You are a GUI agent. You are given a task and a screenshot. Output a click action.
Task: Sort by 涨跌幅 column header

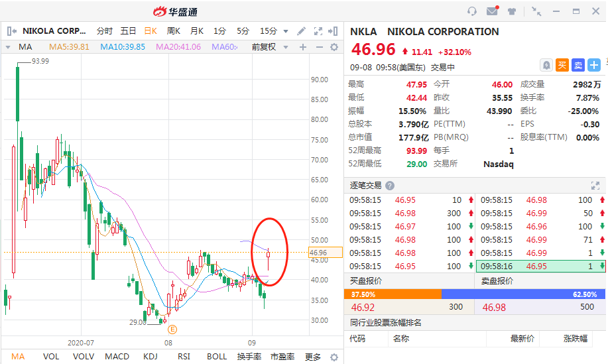pyautogui.click(x=575, y=338)
